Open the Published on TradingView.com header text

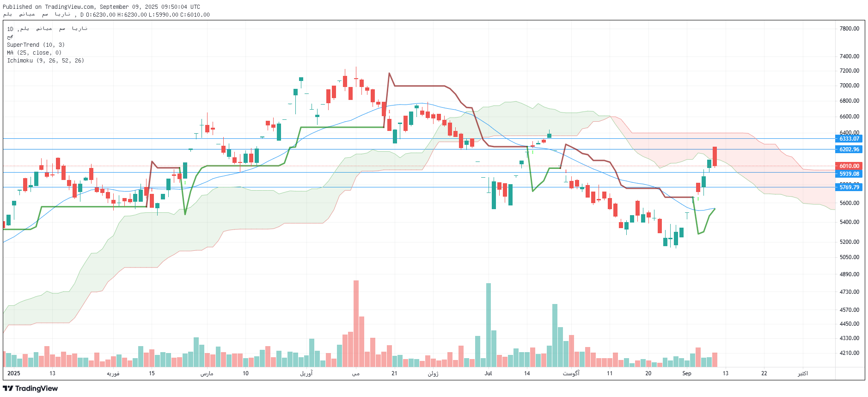coord(101,7)
